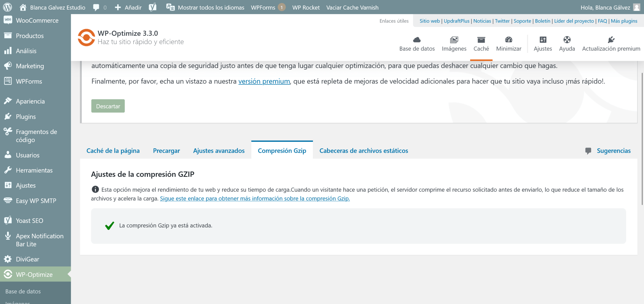Open Easy WP SMTP menu item

point(35,201)
